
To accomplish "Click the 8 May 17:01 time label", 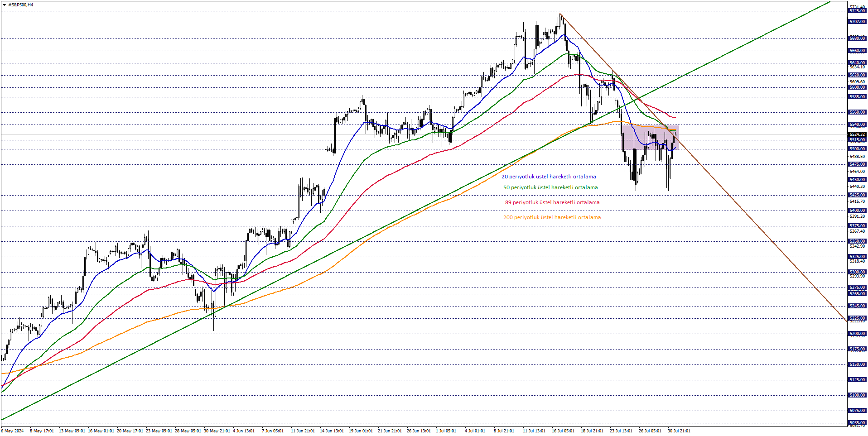I will [42, 431].
